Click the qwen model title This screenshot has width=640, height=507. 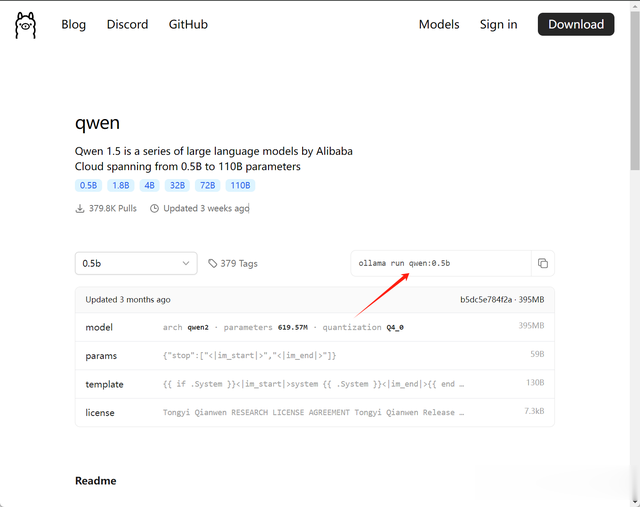coord(97,123)
